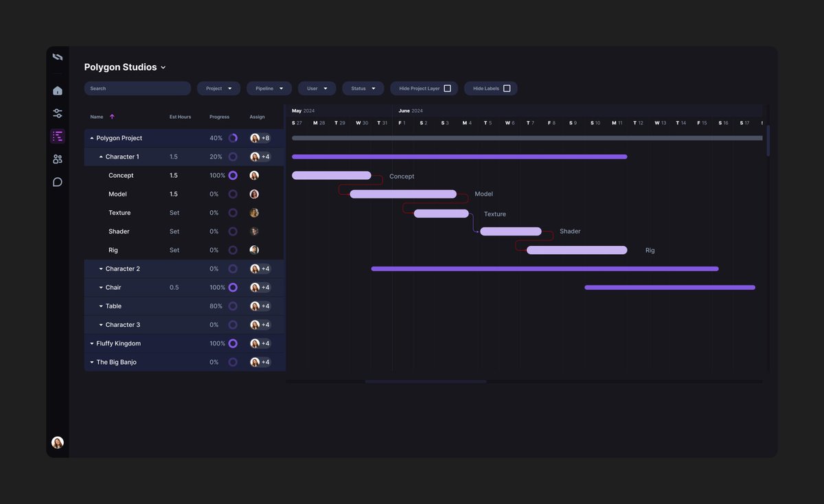Expand The Big Banjo project
The image size is (824, 504).
click(92, 362)
